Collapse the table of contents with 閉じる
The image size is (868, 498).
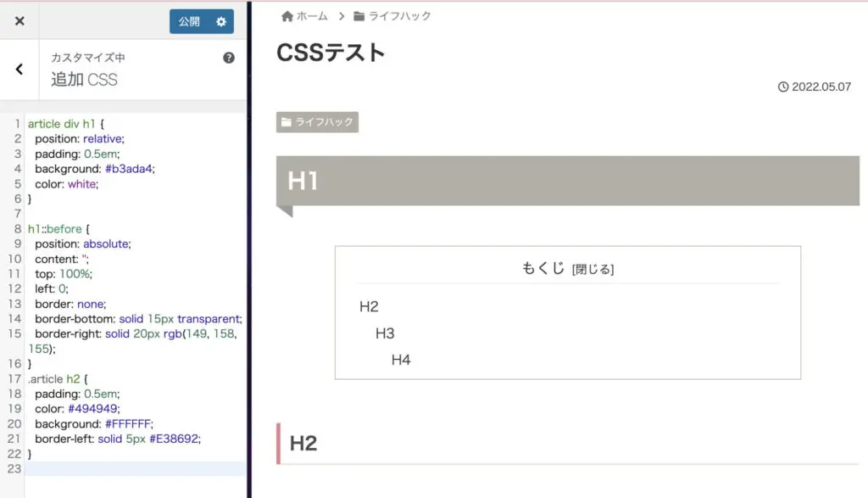(x=593, y=269)
